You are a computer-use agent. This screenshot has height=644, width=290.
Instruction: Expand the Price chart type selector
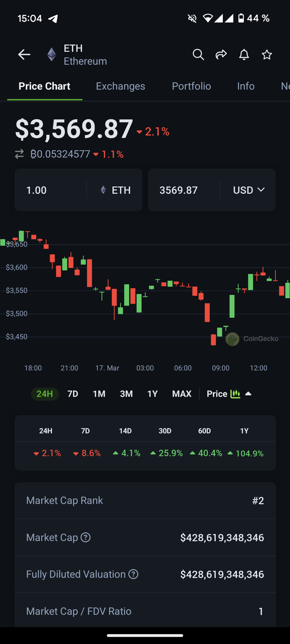(x=229, y=394)
